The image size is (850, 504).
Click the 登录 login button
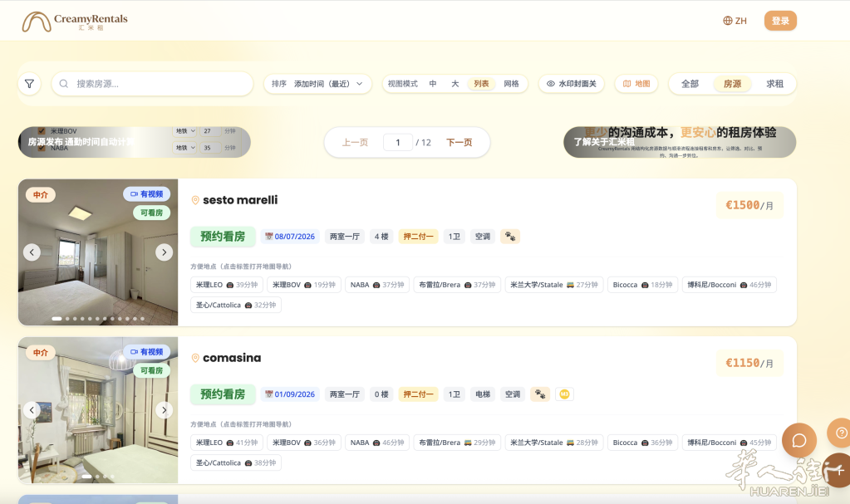tap(780, 21)
